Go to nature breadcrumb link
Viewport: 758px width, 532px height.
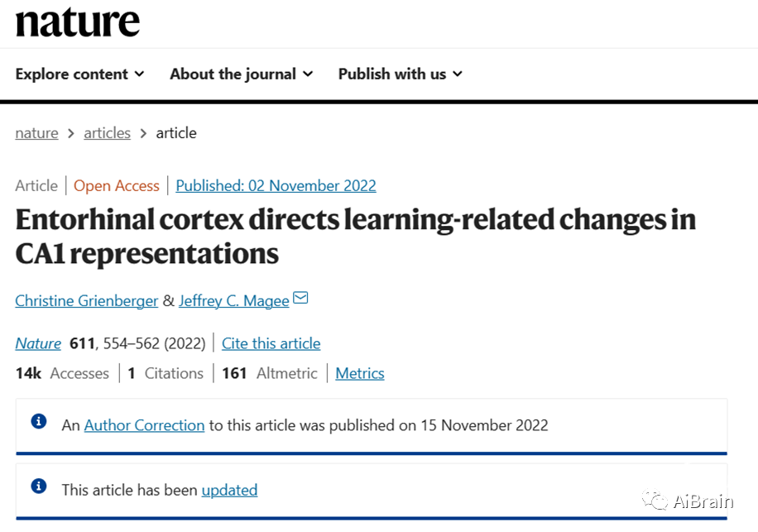[x=36, y=133]
